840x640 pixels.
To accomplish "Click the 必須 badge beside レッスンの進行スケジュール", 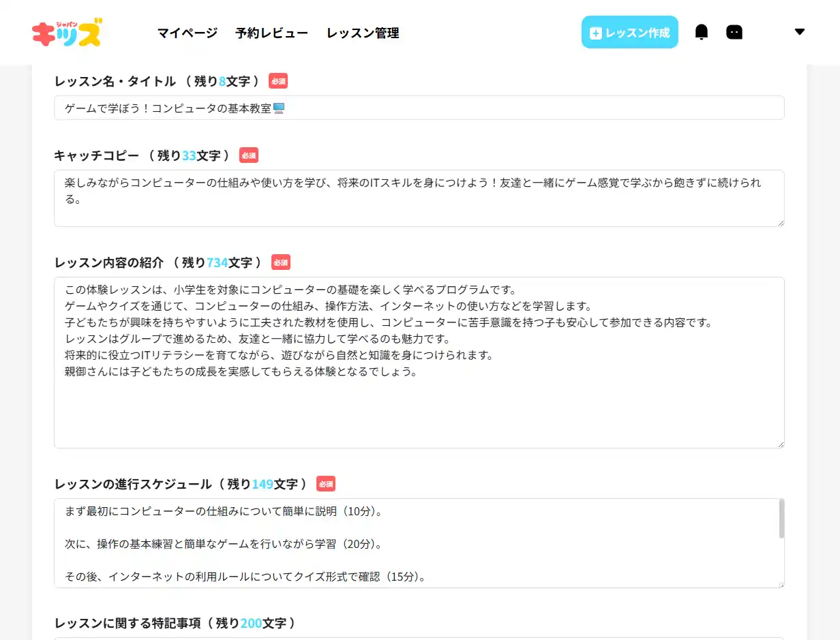I will click(326, 484).
